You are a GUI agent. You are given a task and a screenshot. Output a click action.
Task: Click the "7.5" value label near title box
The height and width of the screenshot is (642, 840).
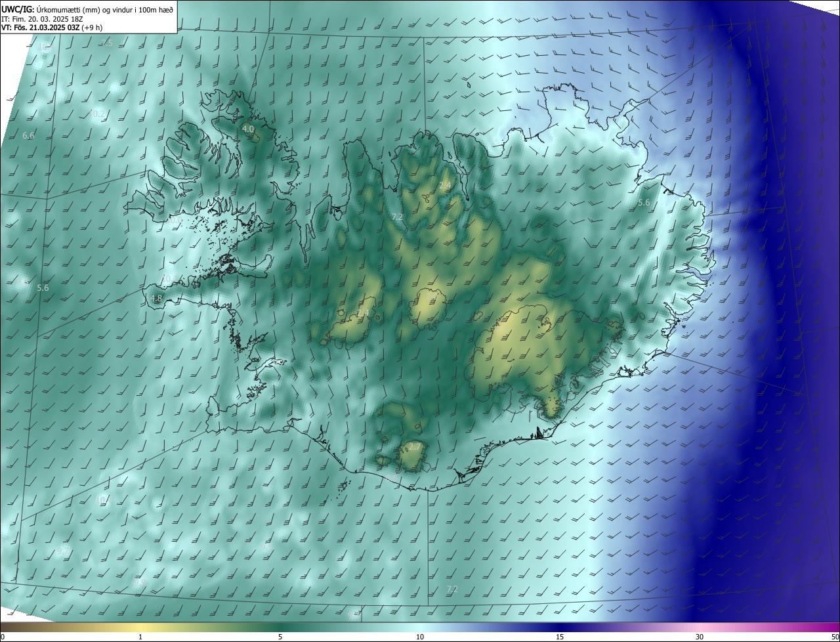click(106, 43)
